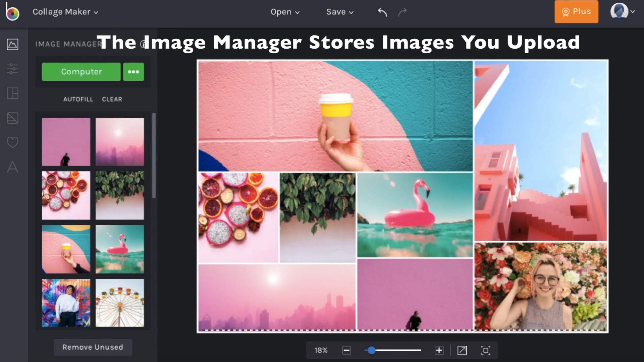Select the pink skyline collage cell
Screen dimensions: 644x362
tap(277, 297)
